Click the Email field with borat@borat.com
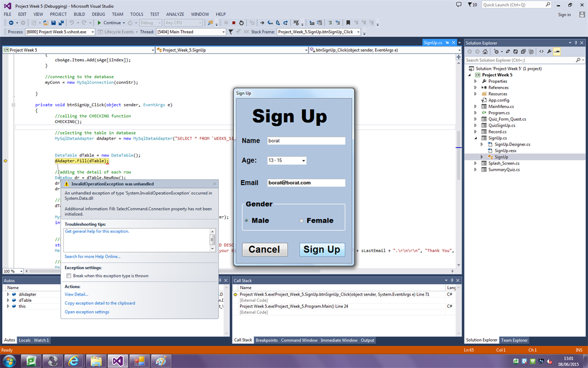This screenshot has width=588, height=368. 306,183
